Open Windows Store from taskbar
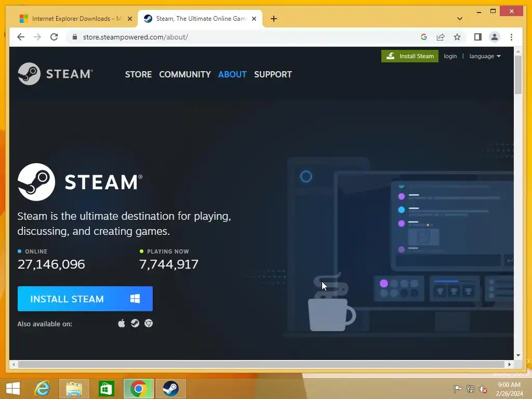 (x=106, y=389)
